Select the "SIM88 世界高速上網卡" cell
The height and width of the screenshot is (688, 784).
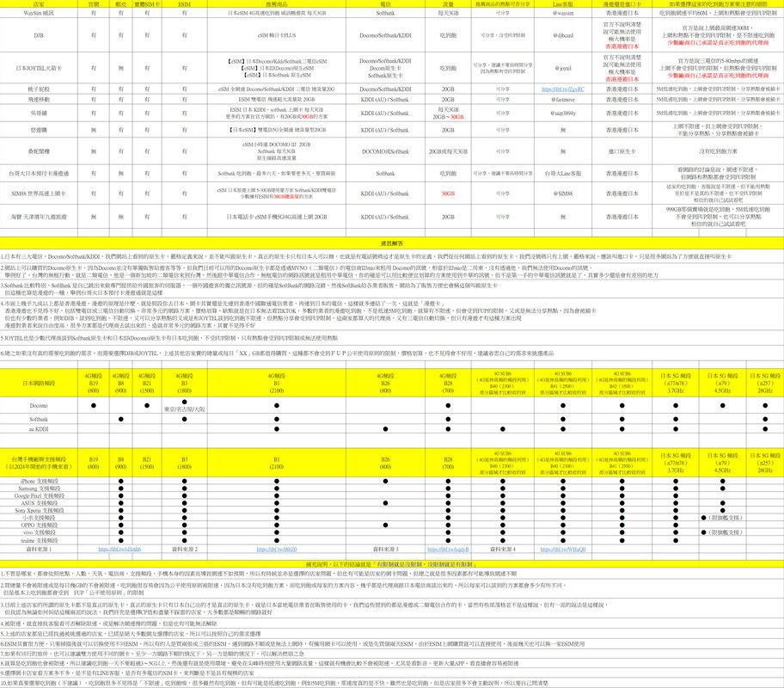39,193
